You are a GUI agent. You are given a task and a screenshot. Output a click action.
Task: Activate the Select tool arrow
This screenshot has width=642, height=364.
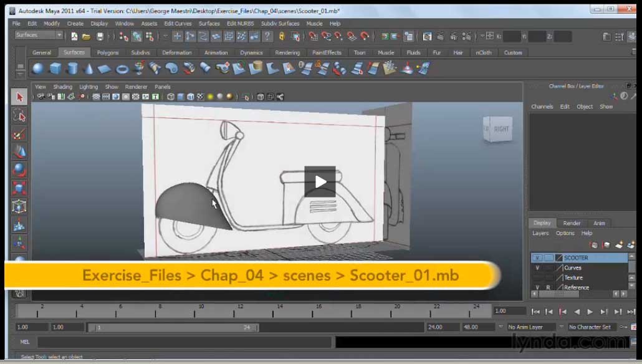coord(19,97)
